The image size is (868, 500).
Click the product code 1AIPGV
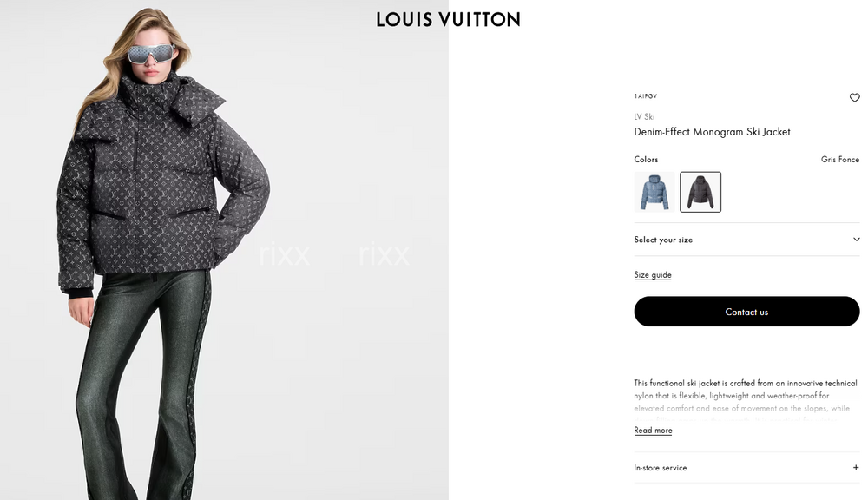point(646,96)
